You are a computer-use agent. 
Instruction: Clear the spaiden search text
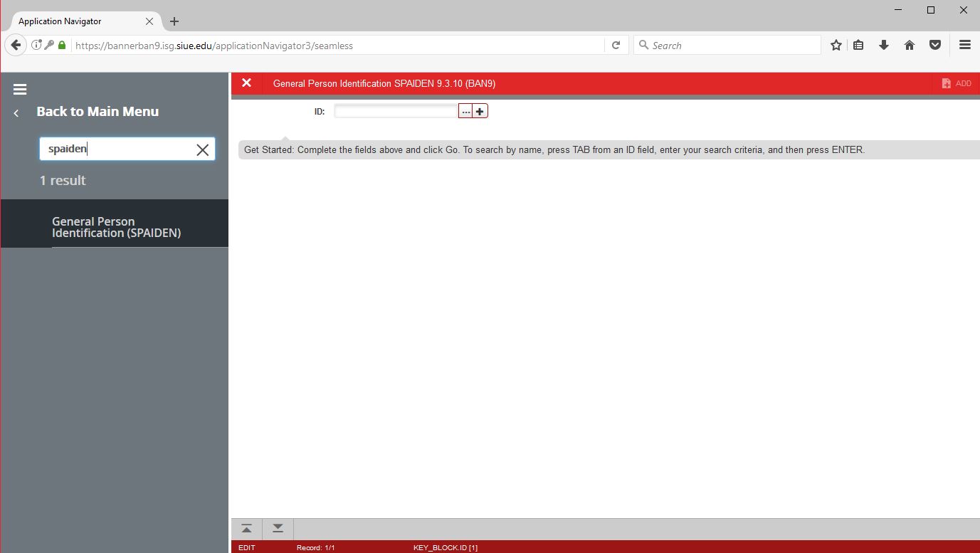[x=202, y=149]
